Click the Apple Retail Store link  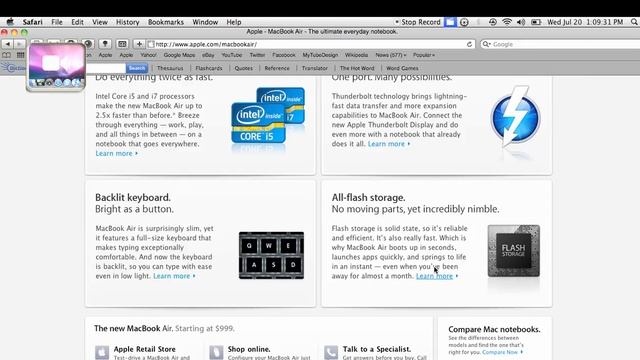tap(144, 349)
